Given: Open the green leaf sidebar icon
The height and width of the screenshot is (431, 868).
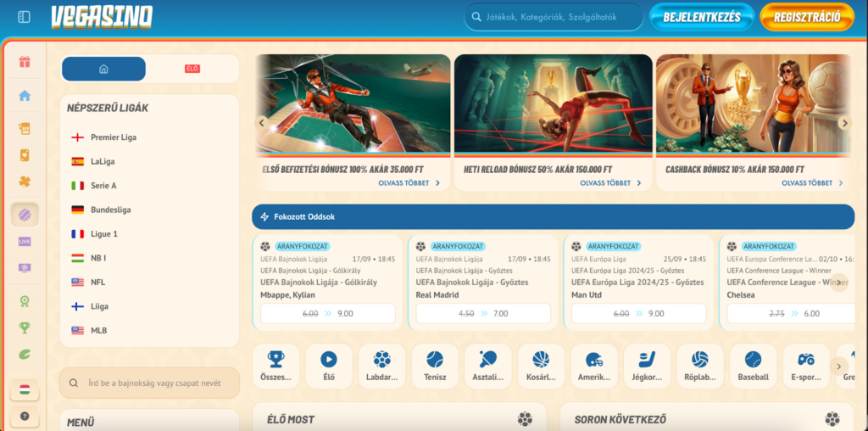Looking at the screenshot, I should (x=25, y=354).
